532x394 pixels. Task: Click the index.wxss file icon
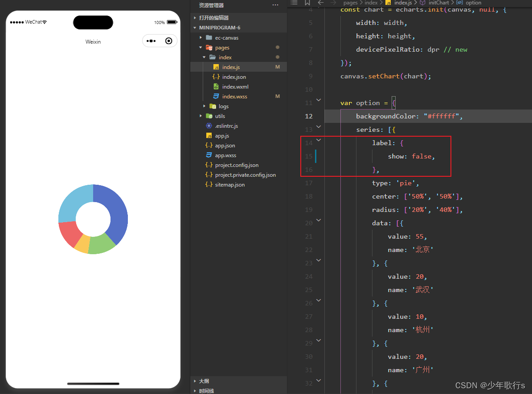tap(216, 97)
